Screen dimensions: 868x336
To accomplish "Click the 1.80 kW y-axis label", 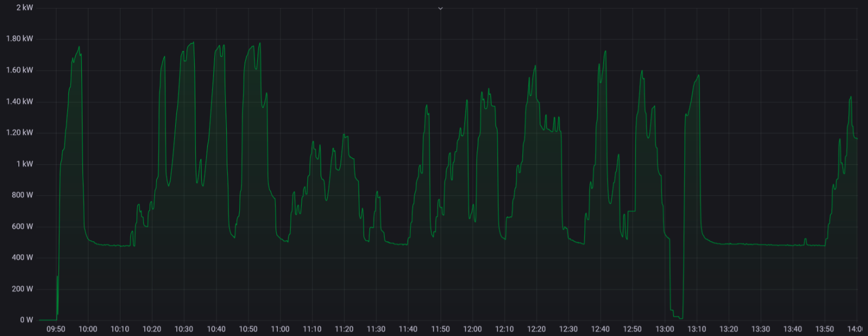I will (20, 38).
